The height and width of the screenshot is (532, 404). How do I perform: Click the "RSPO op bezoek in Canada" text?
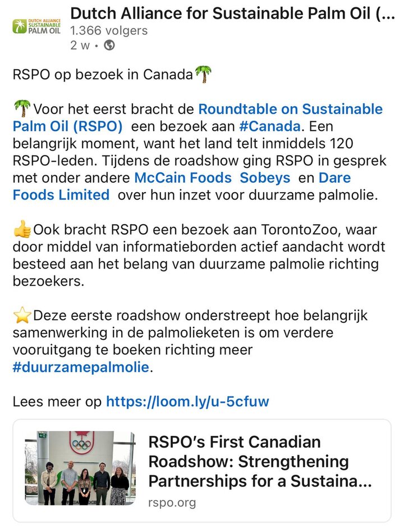coord(103,74)
